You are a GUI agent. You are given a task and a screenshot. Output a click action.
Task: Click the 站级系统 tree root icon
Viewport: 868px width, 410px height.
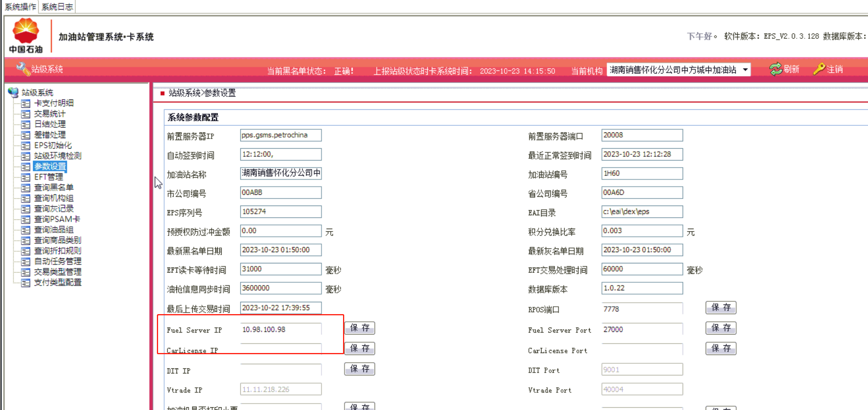13,92
